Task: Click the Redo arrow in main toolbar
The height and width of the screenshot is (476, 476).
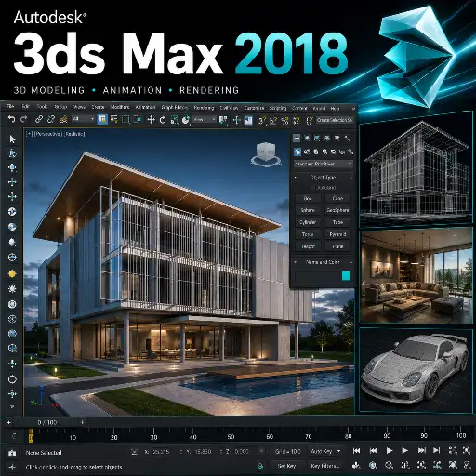Action: pos(24,119)
